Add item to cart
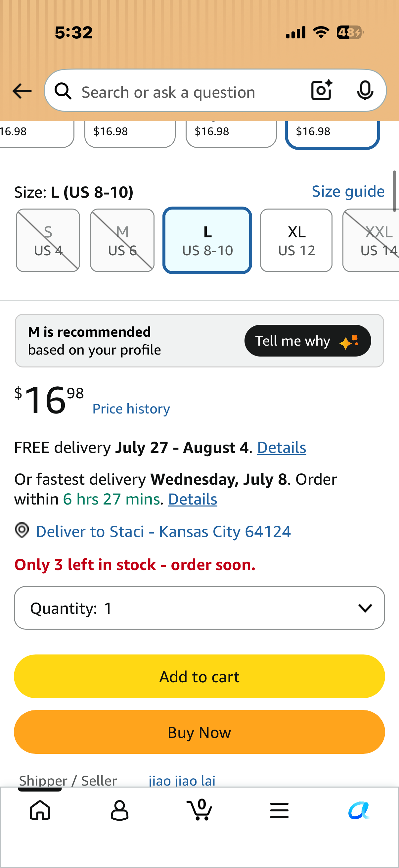 pyautogui.click(x=199, y=676)
